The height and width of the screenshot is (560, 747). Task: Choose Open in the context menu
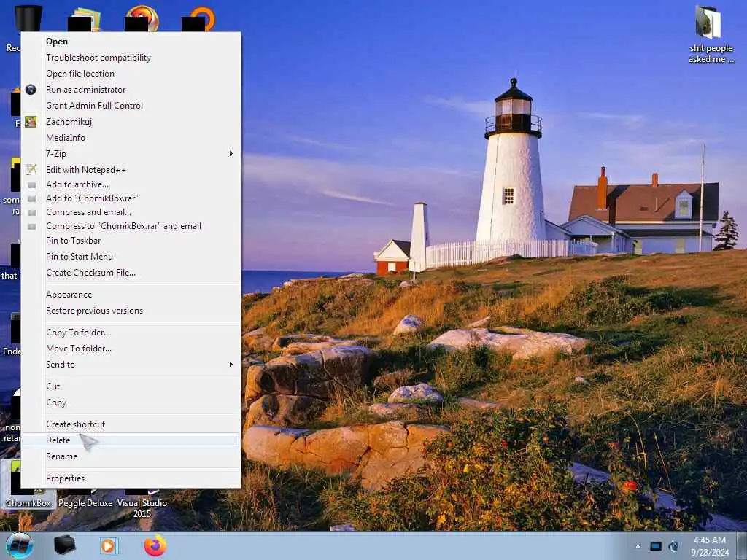click(x=131, y=42)
